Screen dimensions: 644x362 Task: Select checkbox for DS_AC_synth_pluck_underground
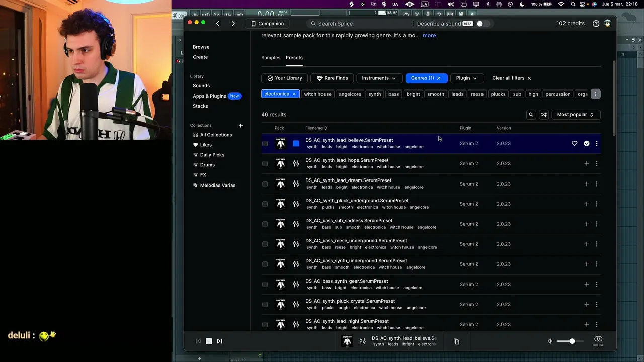pos(265,204)
